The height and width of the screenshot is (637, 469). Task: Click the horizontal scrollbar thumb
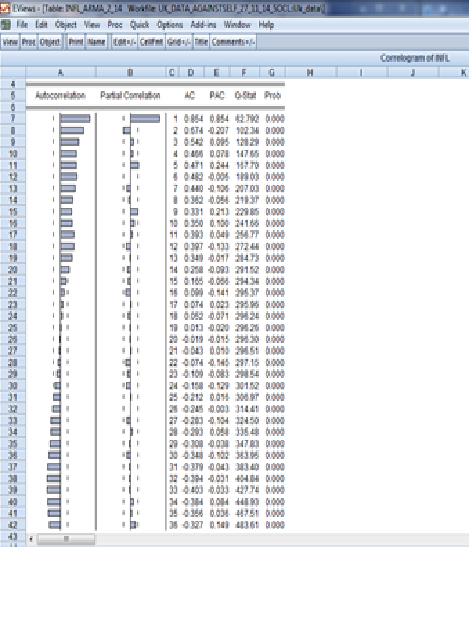[x=66, y=539]
